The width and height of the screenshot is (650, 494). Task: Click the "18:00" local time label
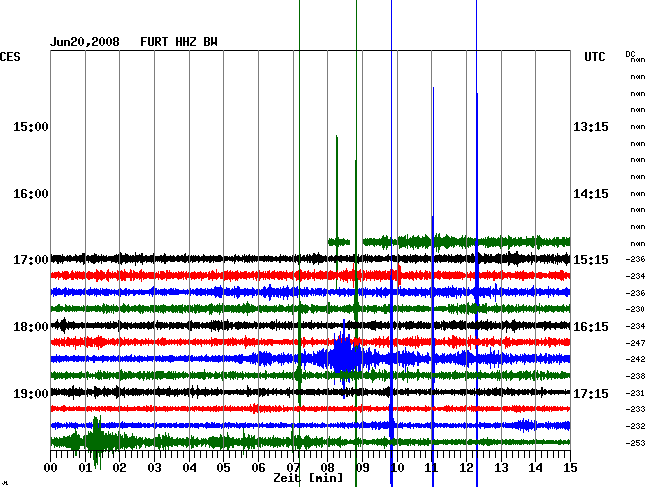tap(31, 327)
